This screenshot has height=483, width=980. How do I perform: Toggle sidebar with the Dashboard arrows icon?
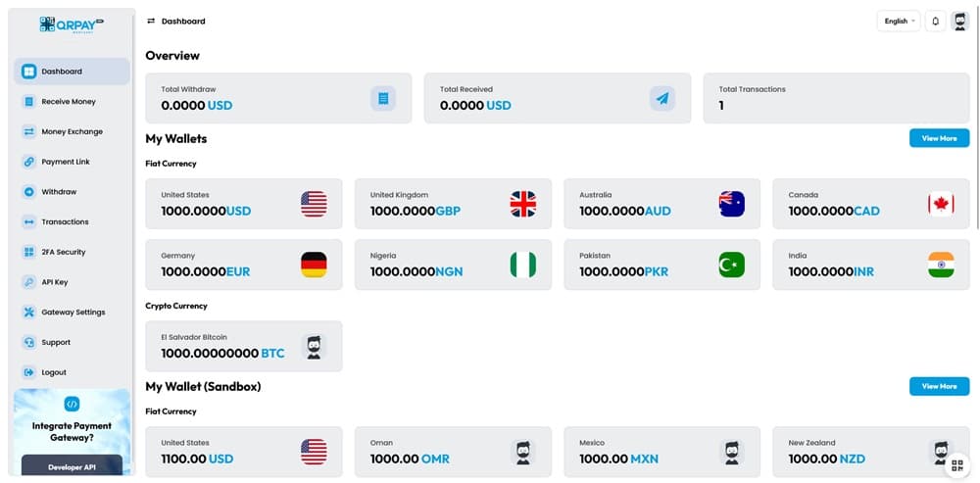pyautogui.click(x=151, y=21)
